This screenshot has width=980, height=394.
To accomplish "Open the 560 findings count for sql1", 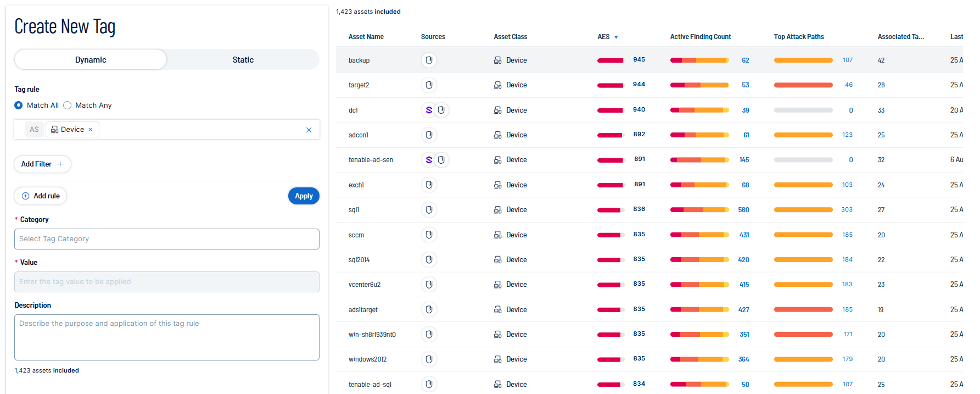I will point(743,210).
